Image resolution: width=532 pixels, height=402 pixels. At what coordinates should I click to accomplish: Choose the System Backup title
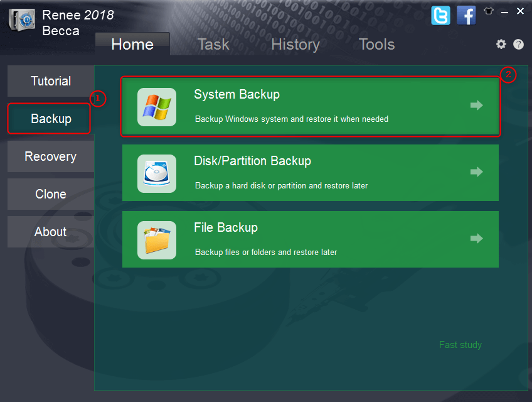pyautogui.click(x=237, y=94)
